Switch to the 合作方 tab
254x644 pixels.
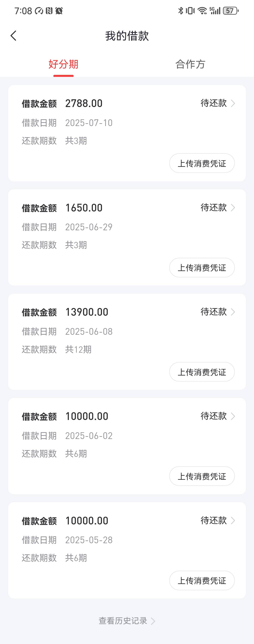pos(190,64)
